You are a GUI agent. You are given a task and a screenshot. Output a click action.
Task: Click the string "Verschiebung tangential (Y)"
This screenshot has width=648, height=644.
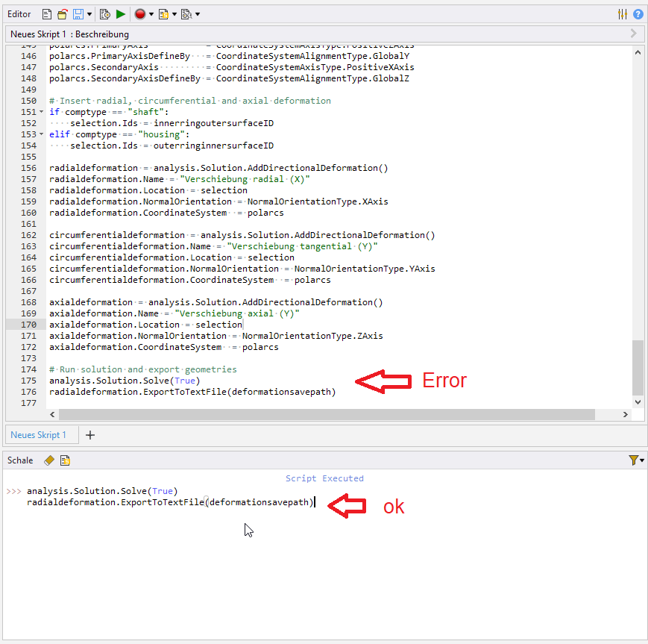point(303,246)
